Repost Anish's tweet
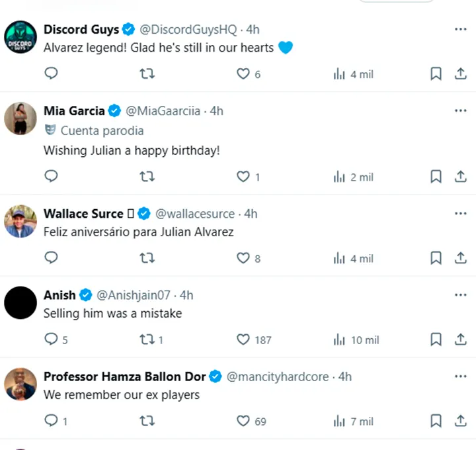Screen dimensions: 476x450 click(148, 339)
